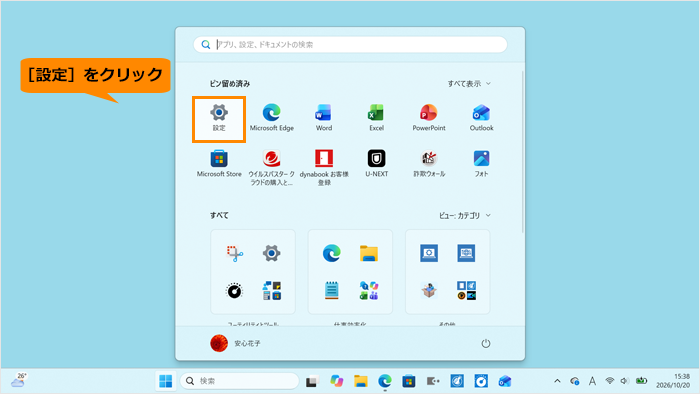Open weather widget showing 26°
The image size is (700, 394).
click(19, 381)
